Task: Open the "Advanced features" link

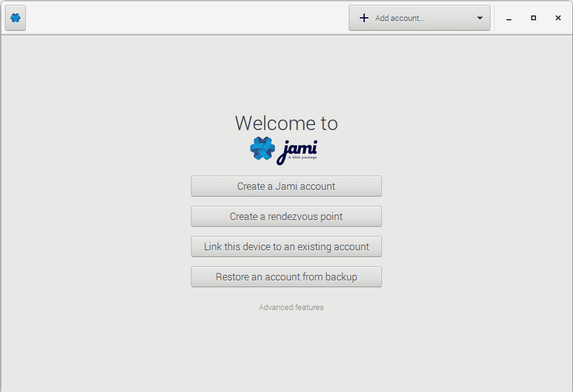Action: pos(291,307)
